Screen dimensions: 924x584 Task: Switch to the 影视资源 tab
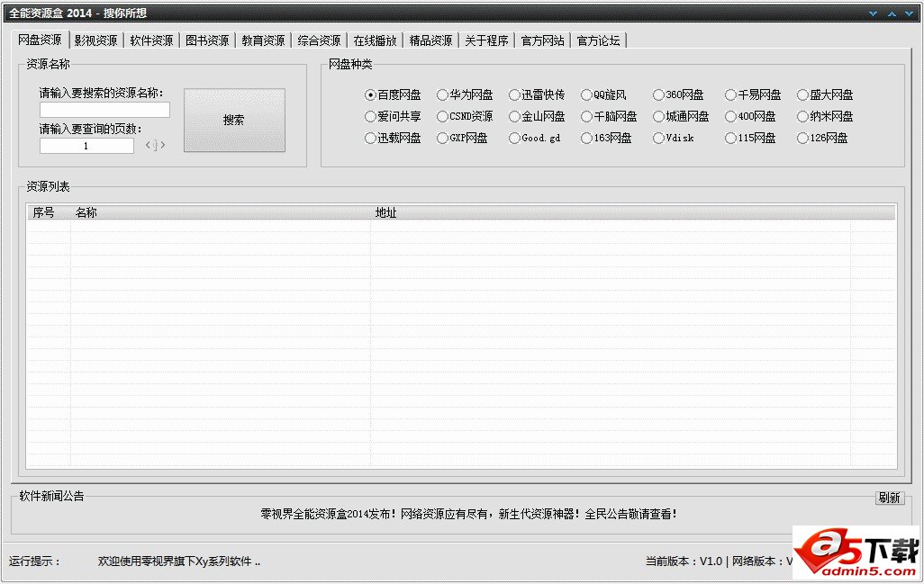point(95,40)
